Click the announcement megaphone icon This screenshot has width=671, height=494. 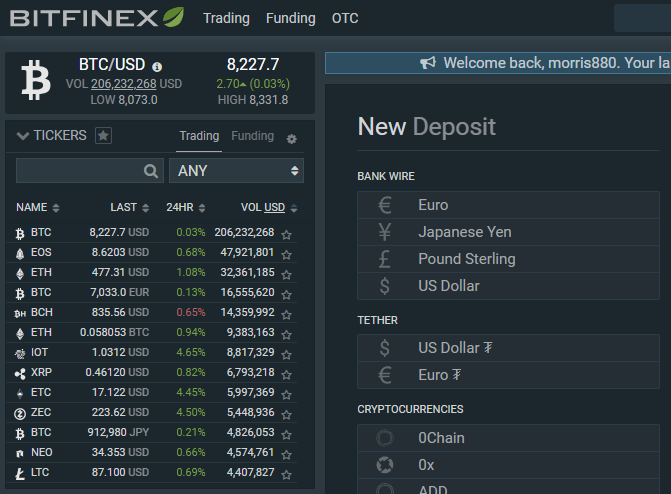428,63
